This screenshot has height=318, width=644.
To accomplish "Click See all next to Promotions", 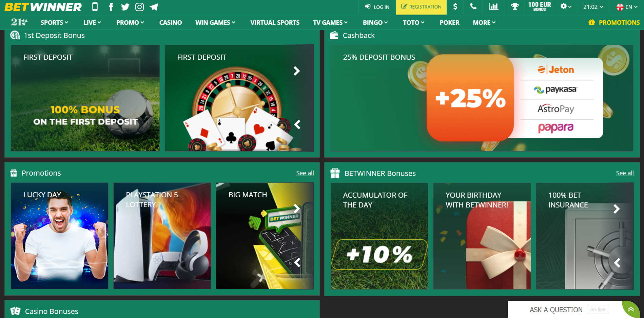I will pos(305,173).
